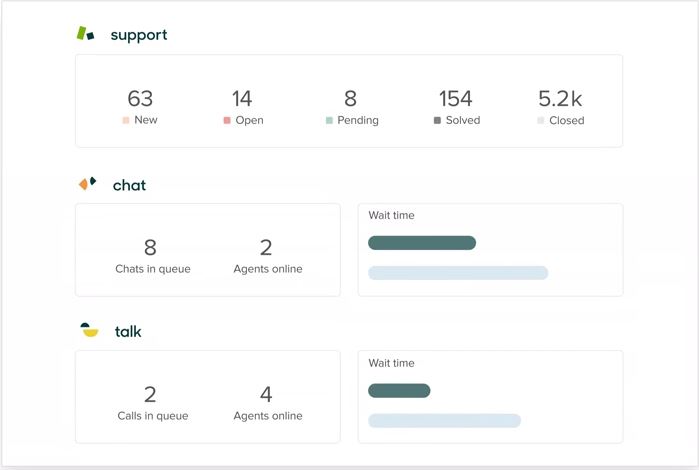Click the red Open status swatch
The width and height of the screenshot is (699, 470).
[227, 120]
